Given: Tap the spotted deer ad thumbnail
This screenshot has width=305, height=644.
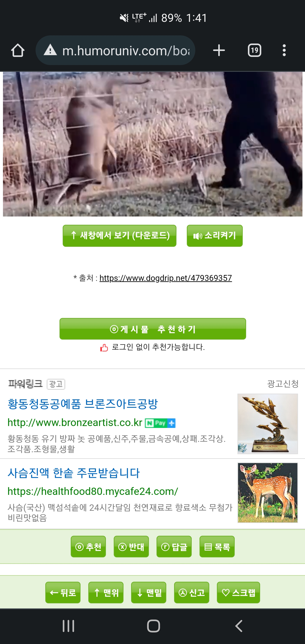Looking at the screenshot, I should pos(268,493).
